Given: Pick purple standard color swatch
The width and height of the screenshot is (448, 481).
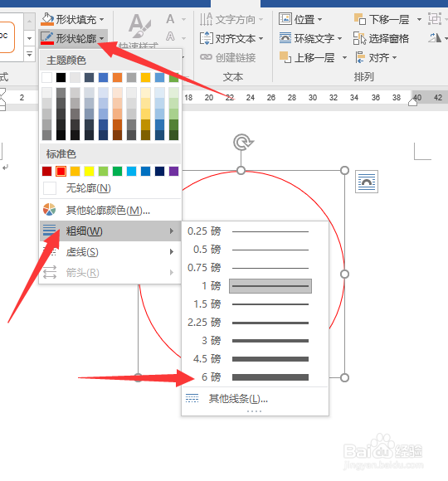Looking at the screenshot, I should (173, 171).
